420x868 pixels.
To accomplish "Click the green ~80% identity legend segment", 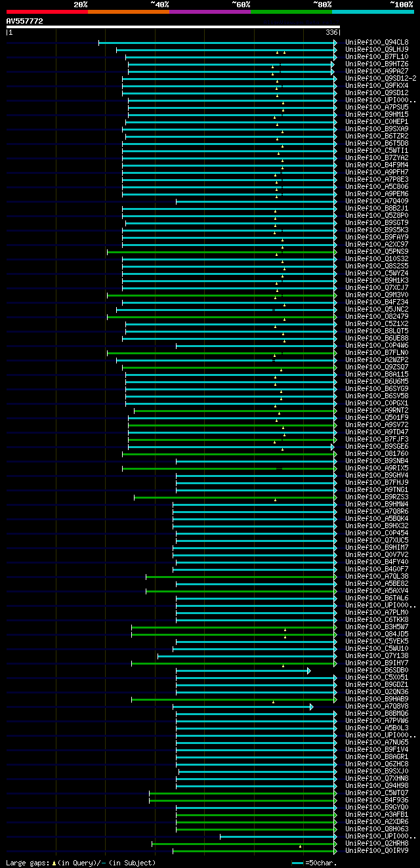I will click(291, 12).
